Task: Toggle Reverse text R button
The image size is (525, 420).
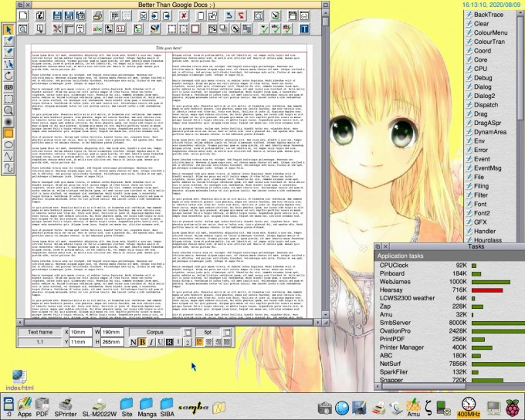Action: coord(169,342)
